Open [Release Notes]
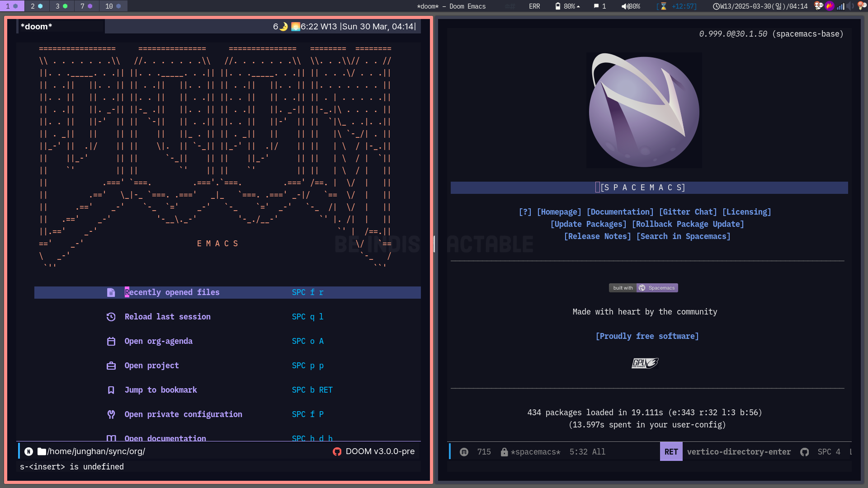The height and width of the screenshot is (488, 868). pos(597,236)
